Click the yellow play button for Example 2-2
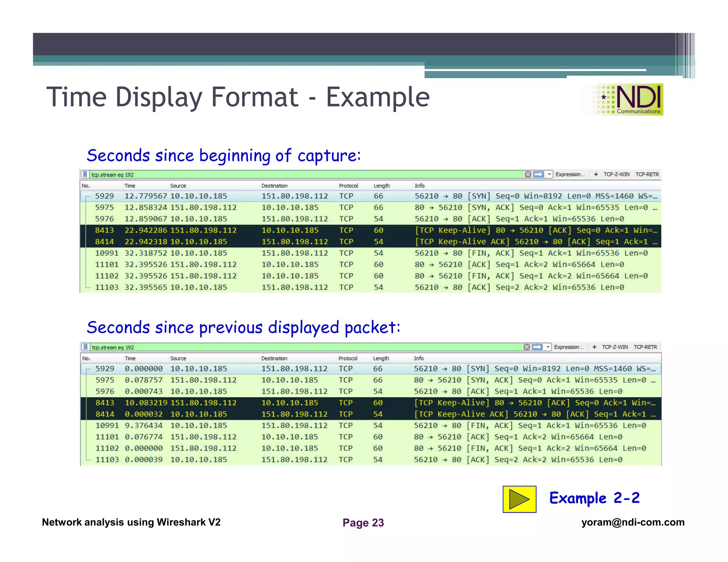728x562 pixels. tap(519, 499)
